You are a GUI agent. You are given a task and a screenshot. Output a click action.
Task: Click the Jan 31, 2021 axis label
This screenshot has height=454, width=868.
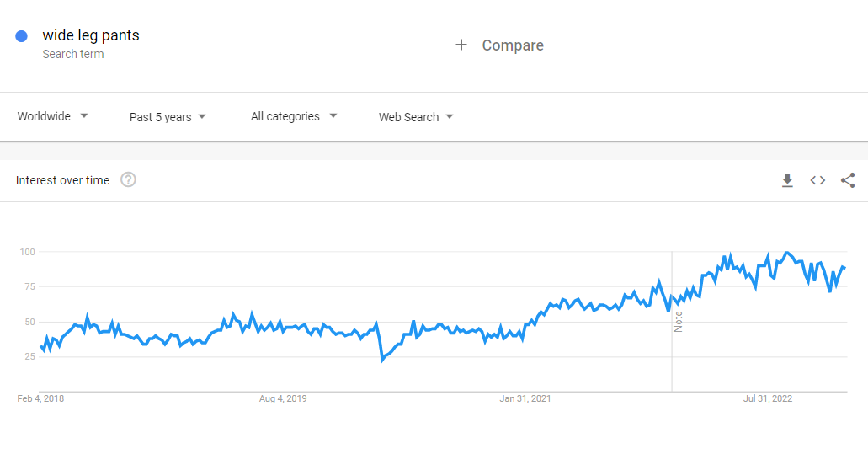[525, 398]
